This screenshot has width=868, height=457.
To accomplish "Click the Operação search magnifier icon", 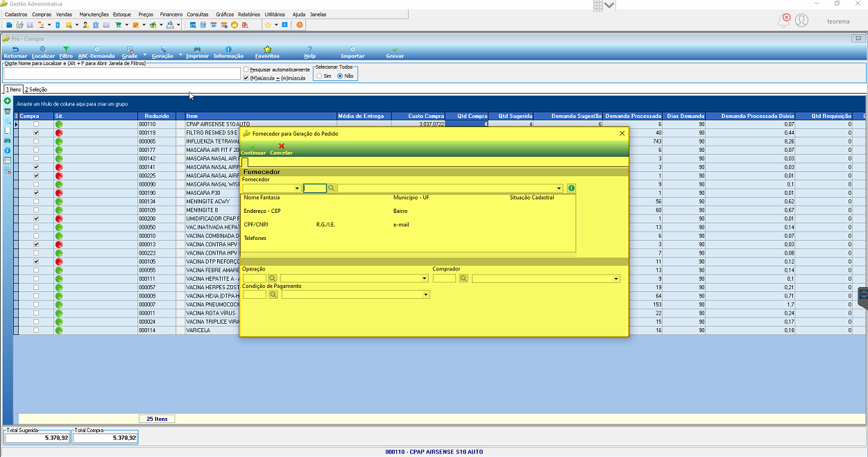I will 273,278.
